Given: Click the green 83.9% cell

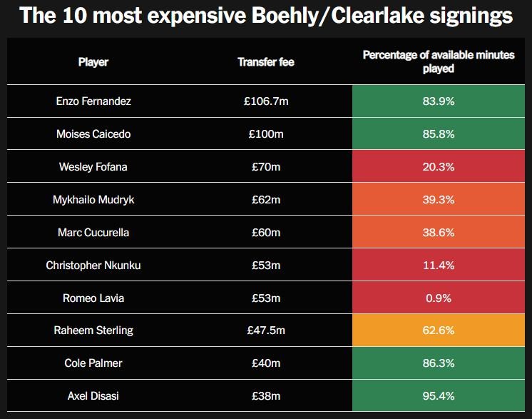Looking at the screenshot, I should [x=438, y=101].
